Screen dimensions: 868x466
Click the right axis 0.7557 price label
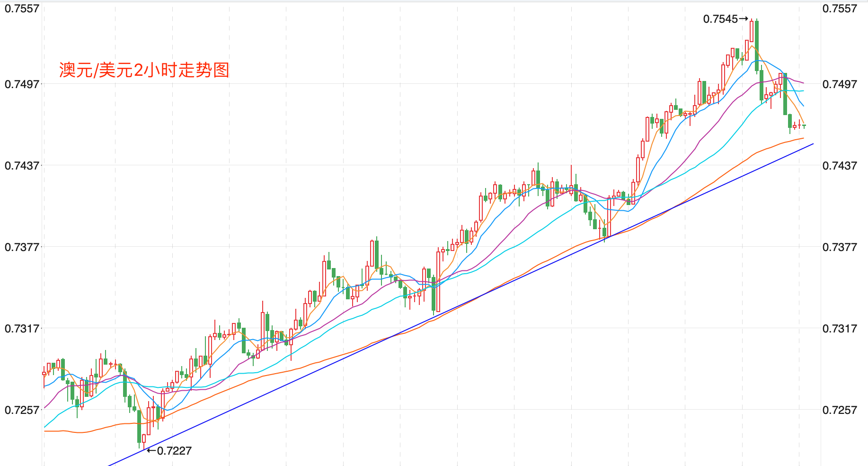(840, 9)
